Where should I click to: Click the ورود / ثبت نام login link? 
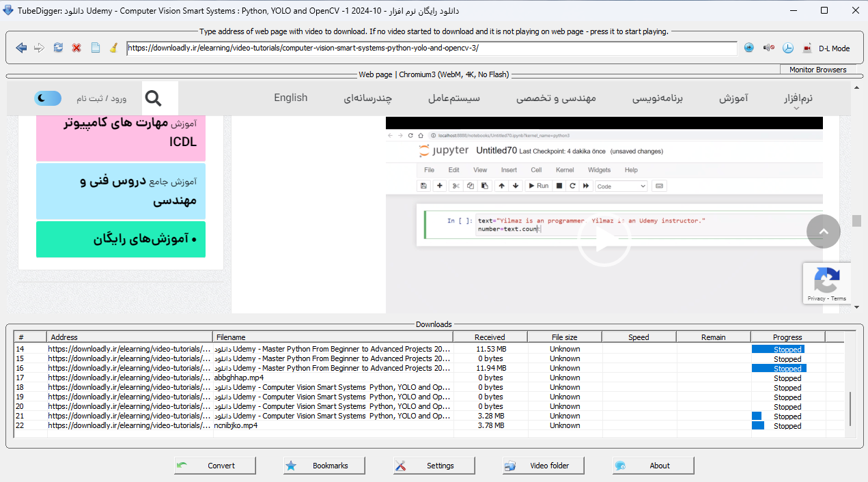[x=101, y=99]
